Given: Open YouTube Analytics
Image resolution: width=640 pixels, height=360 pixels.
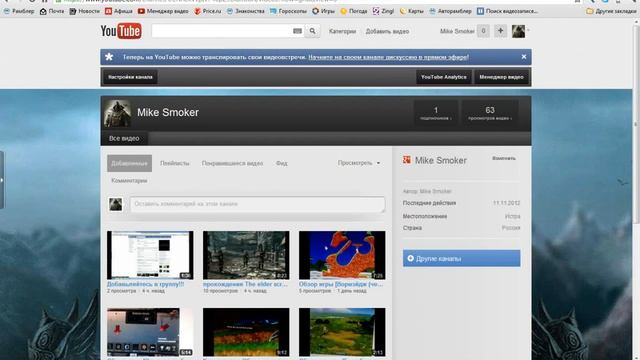Looking at the screenshot, I should click(444, 77).
